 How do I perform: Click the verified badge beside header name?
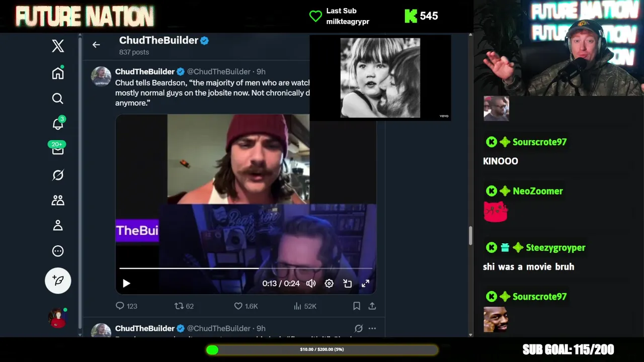coord(204,41)
